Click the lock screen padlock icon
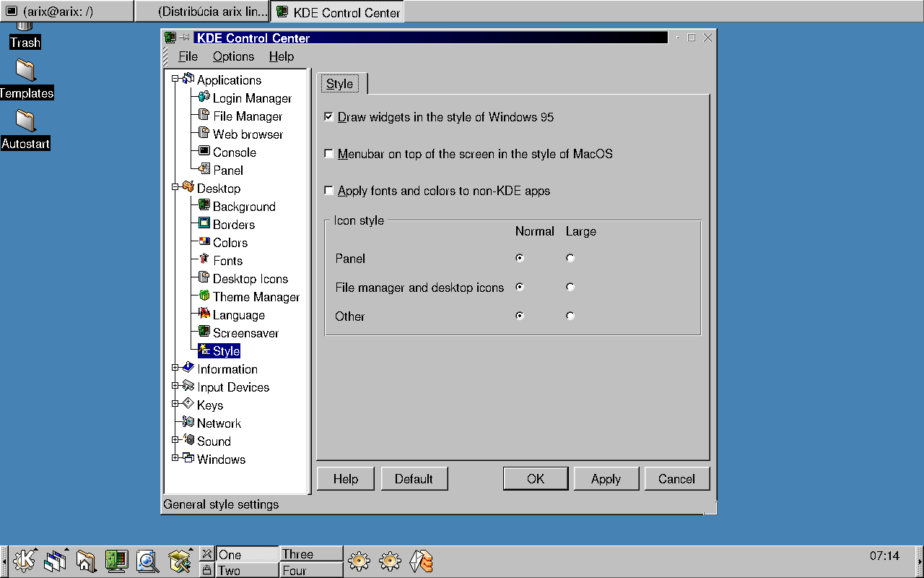The height and width of the screenshot is (578, 924). [206, 570]
